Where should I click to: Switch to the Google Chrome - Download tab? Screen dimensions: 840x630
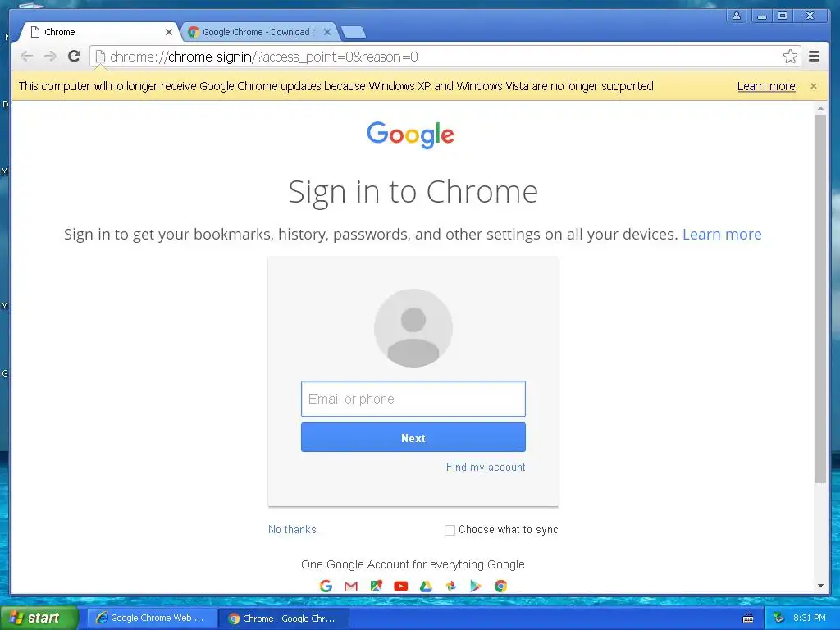pos(256,32)
